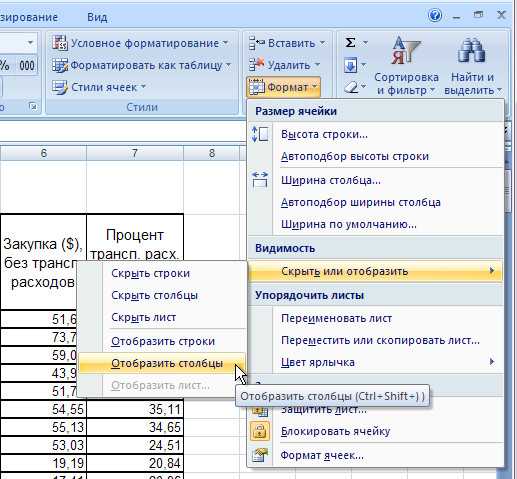Image resolution: width=517 pixels, height=479 pixels.
Task: Click the Cell Styles (Стили ячеек) icon
Action: [x=60, y=87]
